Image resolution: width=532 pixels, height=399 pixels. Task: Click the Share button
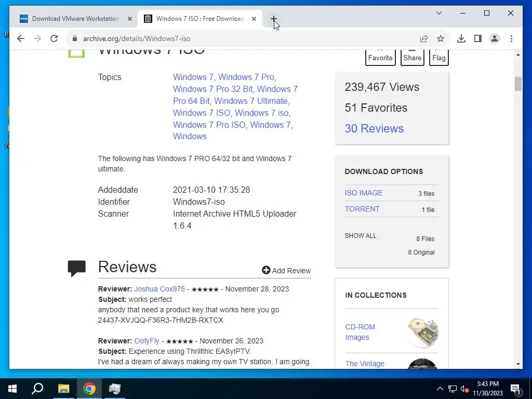[x=412, y=57]
